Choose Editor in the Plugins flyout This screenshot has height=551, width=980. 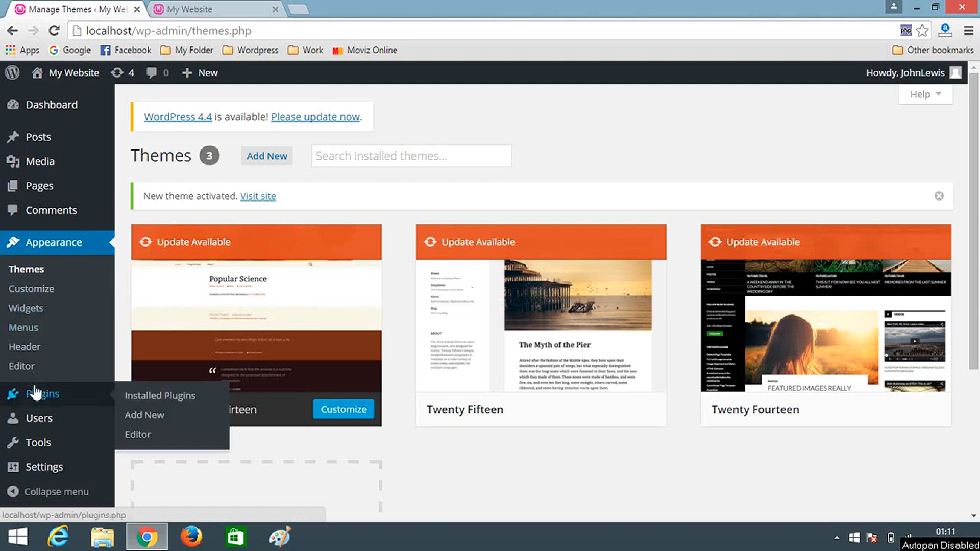138,434
